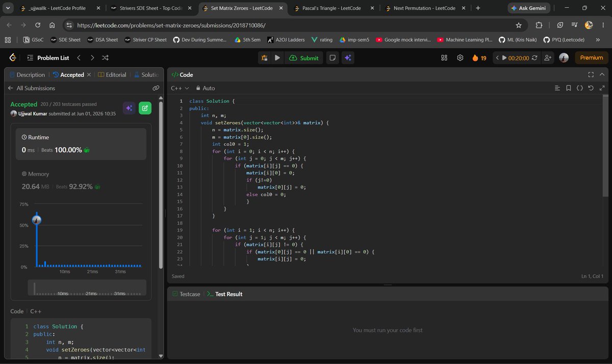Click the avatar marker on runtime chart
This screenshot has height=364, width=612.
[36, 220]
